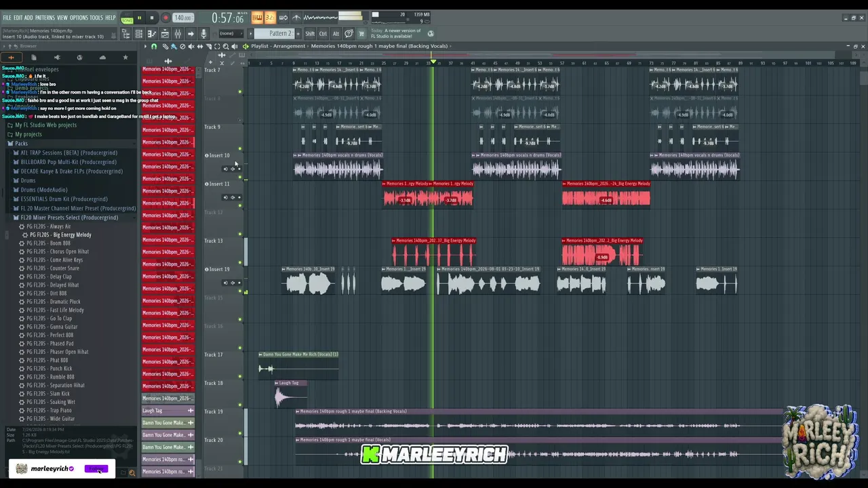Mute Track 13 using its green LED
This screenshot has height=488, width=868.
coord(240,262)
